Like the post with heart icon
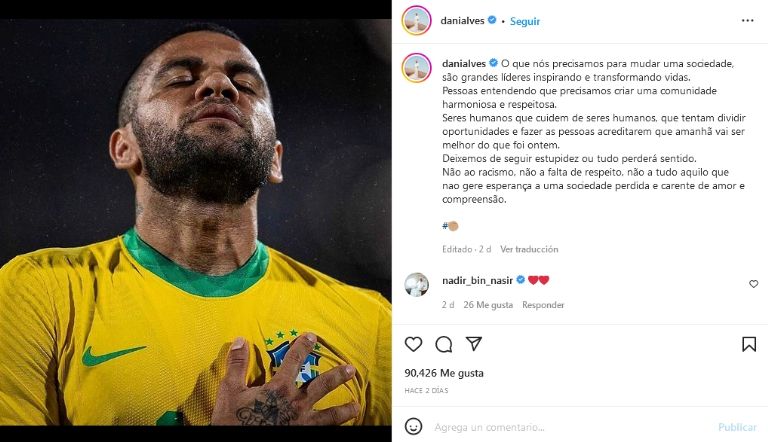The width and height of the screenshot is (768, 442). [x=413, y=344]
